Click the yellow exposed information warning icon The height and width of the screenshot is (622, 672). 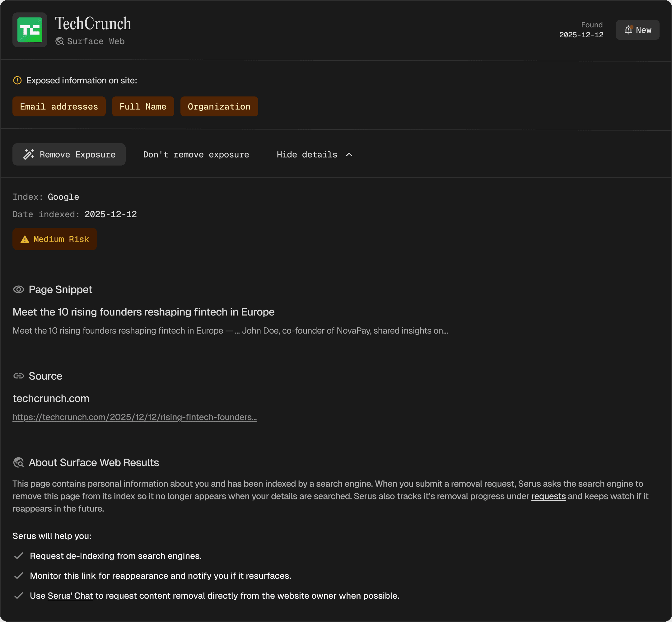[17, 81]
